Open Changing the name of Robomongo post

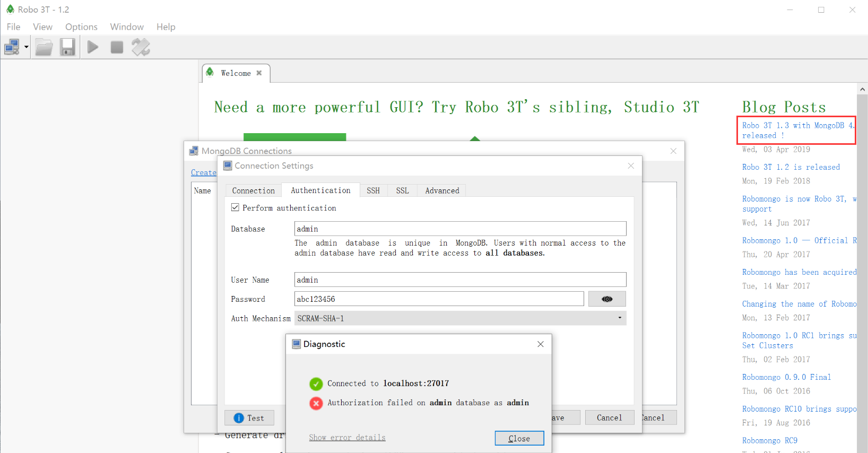pyautogui.click(x=799, y=304)
